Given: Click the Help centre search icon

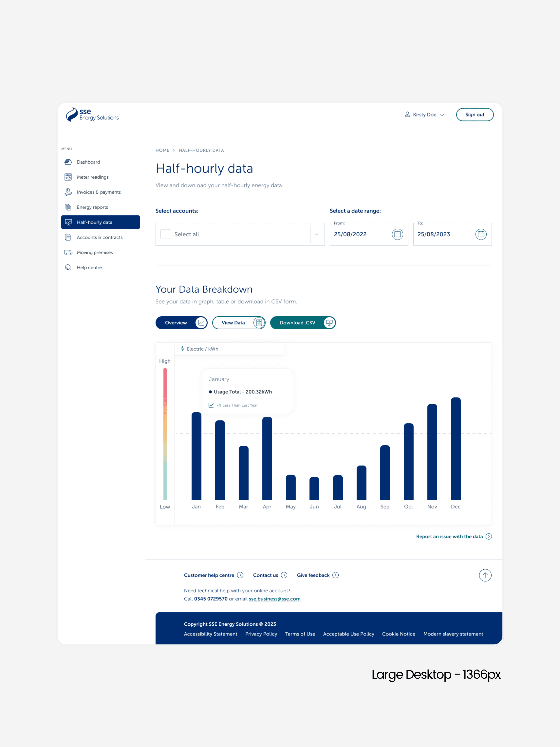Looking at the screenshot, I should click(x=68, y=268).
